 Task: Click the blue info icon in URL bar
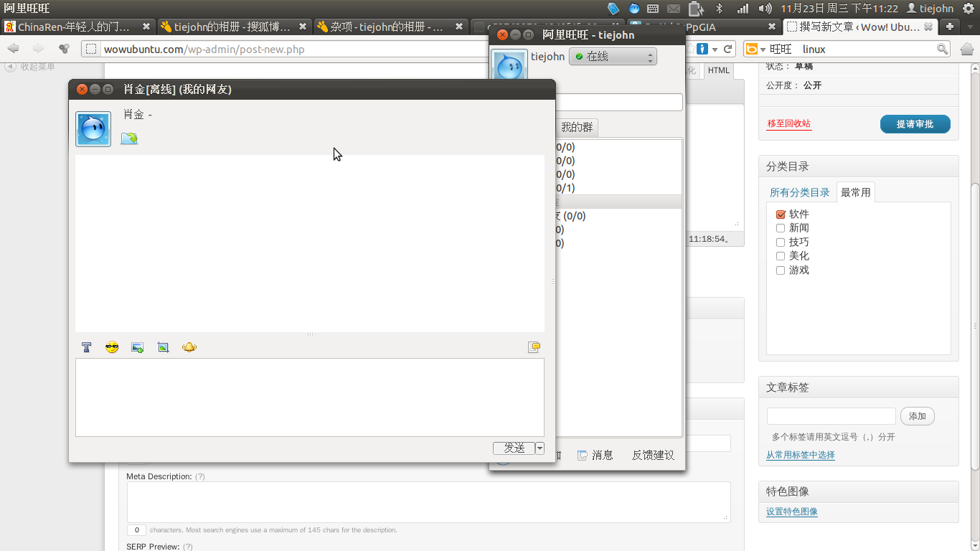702,49
